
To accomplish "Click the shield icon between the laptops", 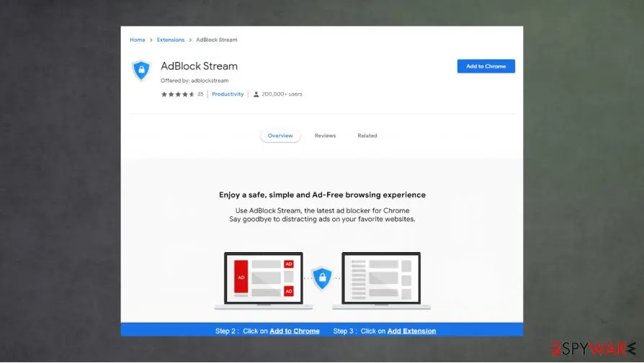I will click(x=322, y=278).
